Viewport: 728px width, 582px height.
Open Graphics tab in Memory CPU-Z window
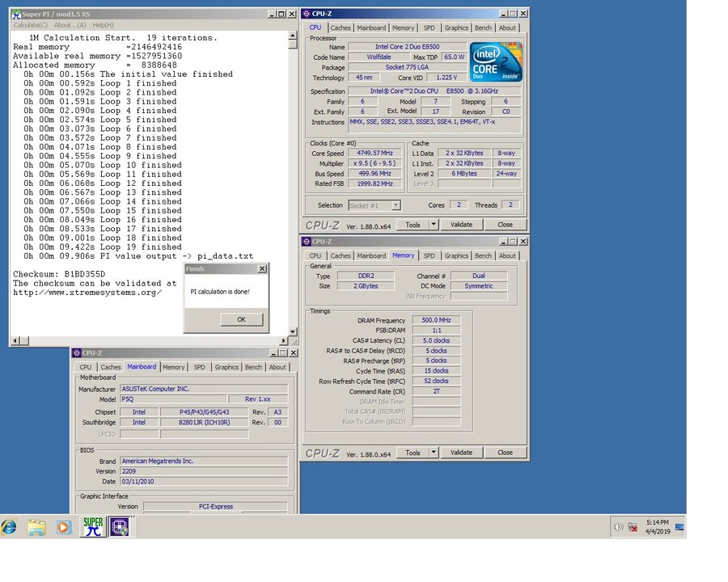click(456, 255)
